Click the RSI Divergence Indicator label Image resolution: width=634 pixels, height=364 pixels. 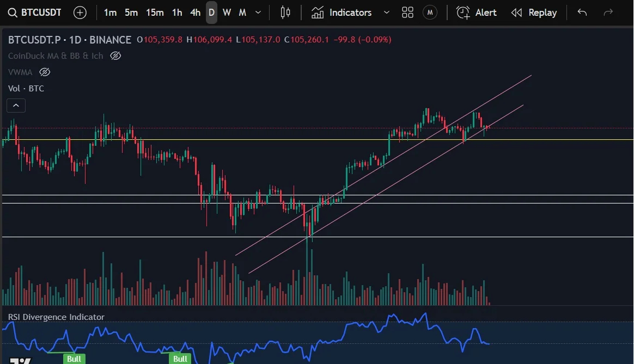pos(56,317)
